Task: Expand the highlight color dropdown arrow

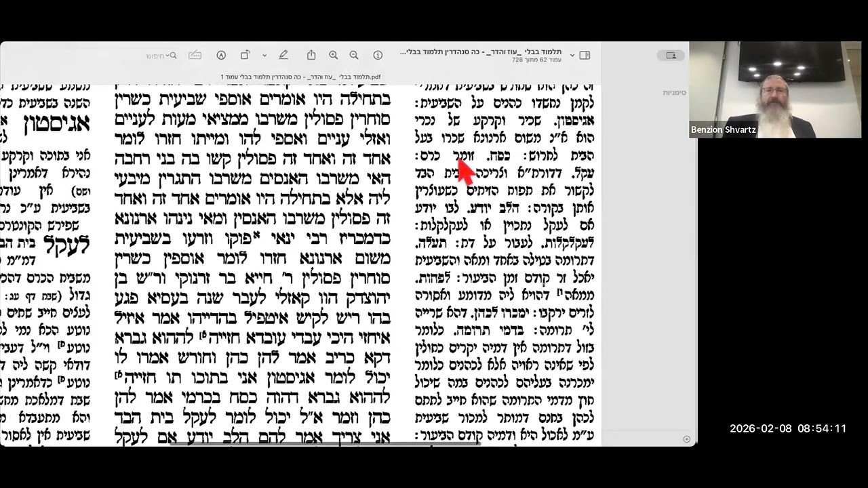Action: tap(264, 56)
